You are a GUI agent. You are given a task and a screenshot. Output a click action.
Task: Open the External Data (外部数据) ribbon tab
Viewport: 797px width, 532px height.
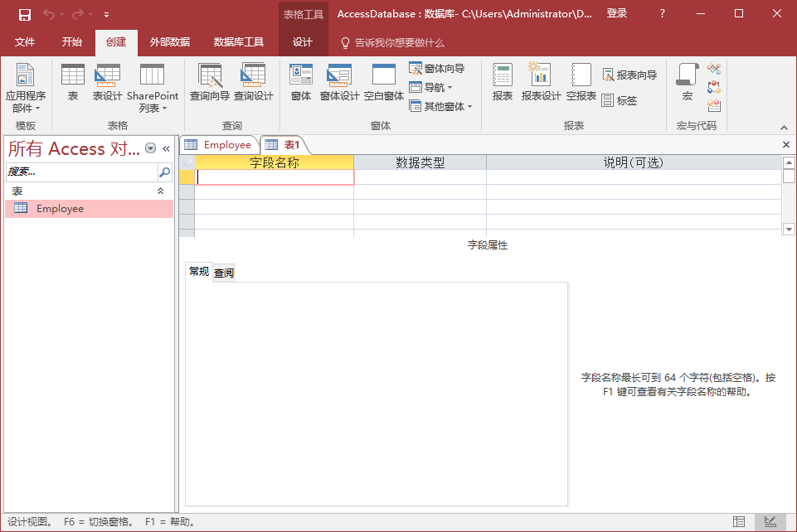(170, 42)
